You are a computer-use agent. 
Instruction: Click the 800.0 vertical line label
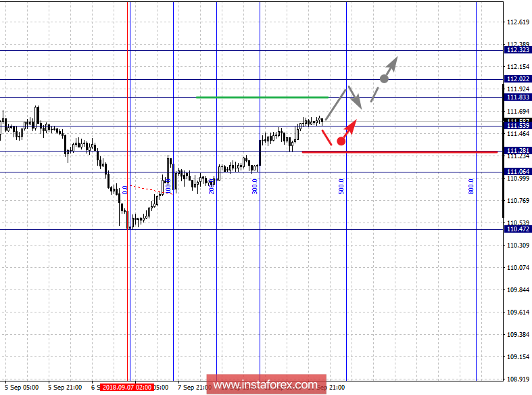(471, 186)
